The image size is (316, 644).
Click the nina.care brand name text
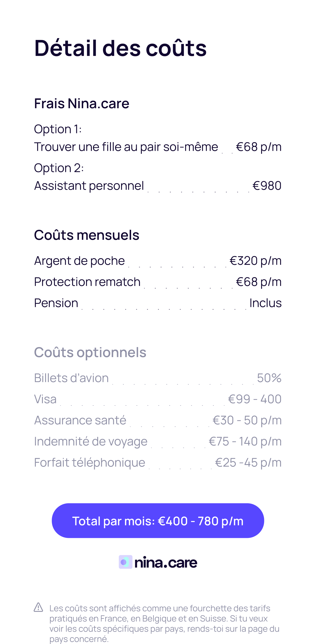[x=166, y=562]
